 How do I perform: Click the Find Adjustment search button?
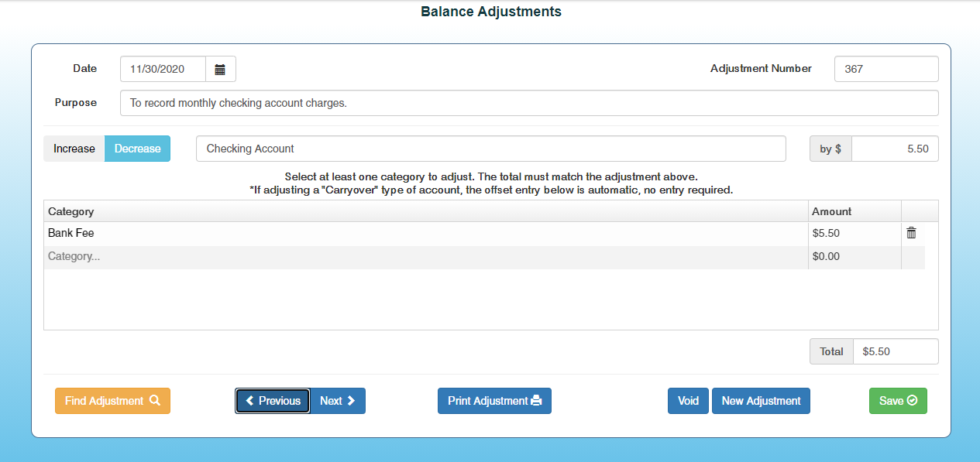point(112,401)
